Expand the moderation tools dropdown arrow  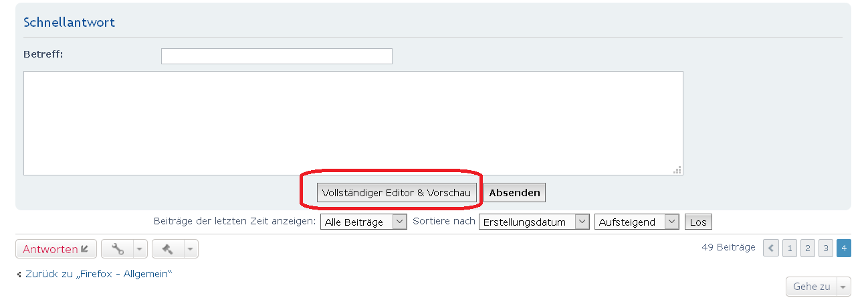(191, 249)
